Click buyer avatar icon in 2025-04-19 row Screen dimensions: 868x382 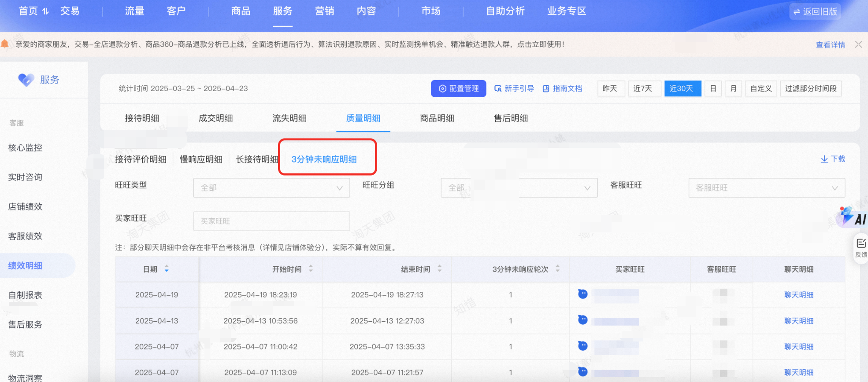[583, 294]
